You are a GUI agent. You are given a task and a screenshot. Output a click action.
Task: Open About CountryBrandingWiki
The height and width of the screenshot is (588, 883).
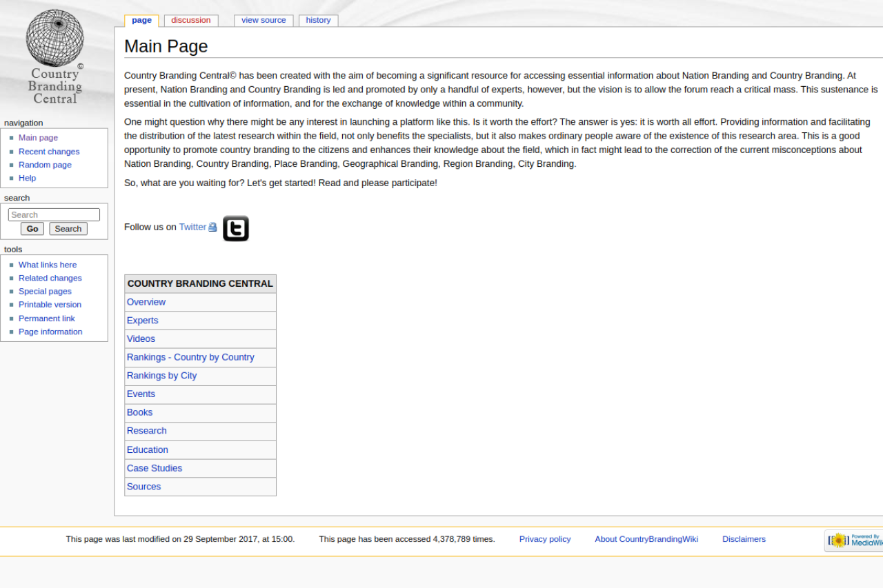pos(646,539)
